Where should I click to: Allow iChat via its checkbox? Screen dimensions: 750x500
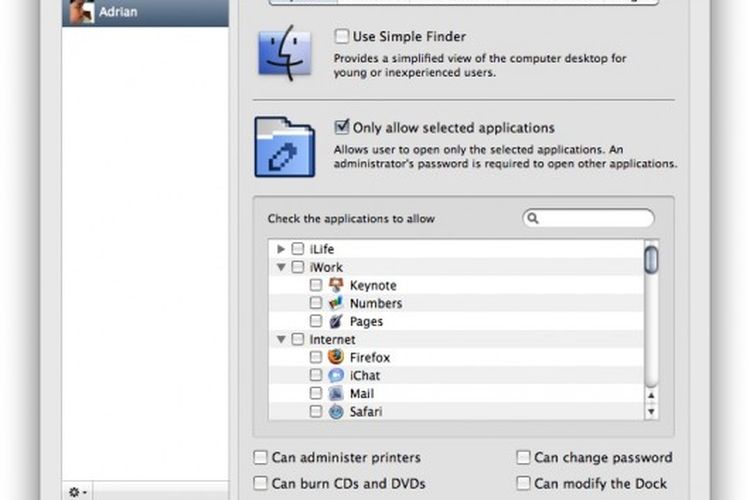[316, 375]
